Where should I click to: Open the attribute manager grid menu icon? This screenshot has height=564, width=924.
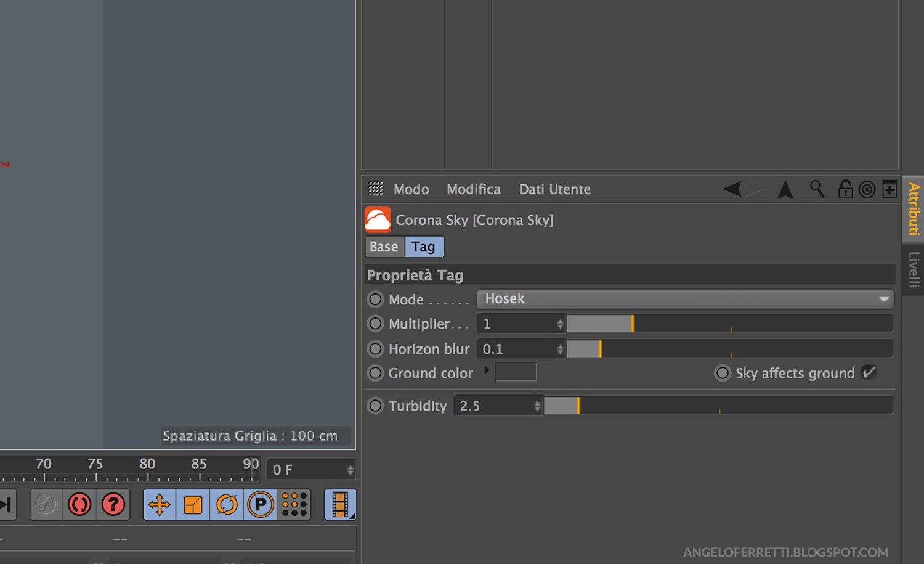pyautogui.click(x=375, y=189)
